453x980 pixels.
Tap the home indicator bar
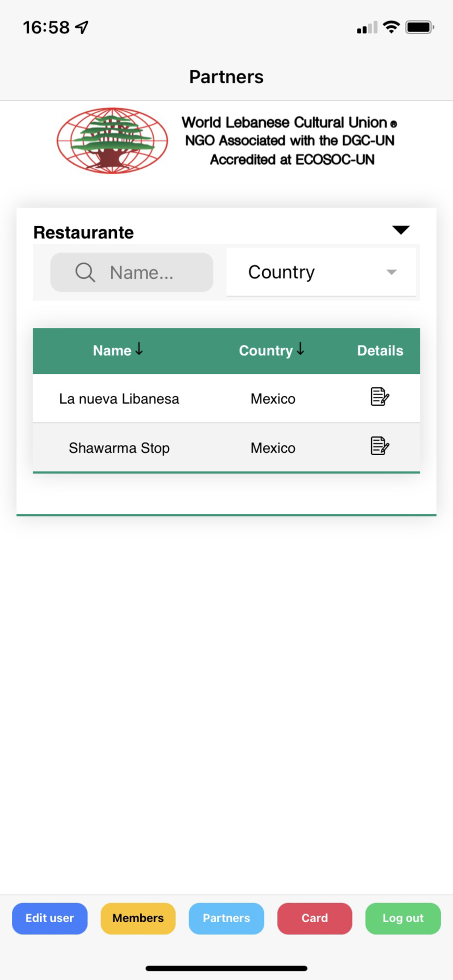(x=226, y=968)
